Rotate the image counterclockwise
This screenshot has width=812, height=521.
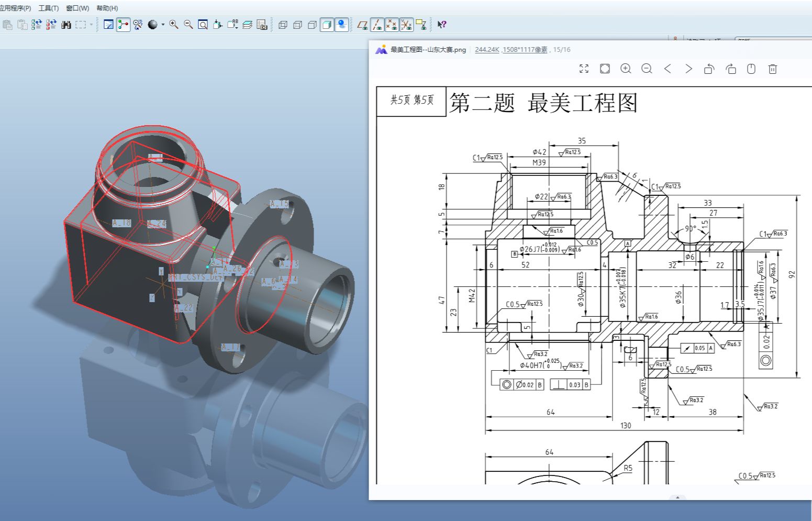pyautogui.click(x=709, y=69)
